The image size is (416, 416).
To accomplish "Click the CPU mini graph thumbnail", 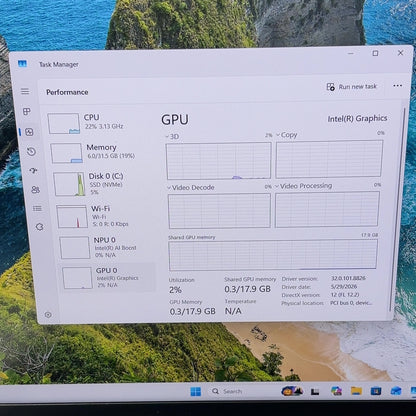I will pyautogui.click(x=64, y=123).
